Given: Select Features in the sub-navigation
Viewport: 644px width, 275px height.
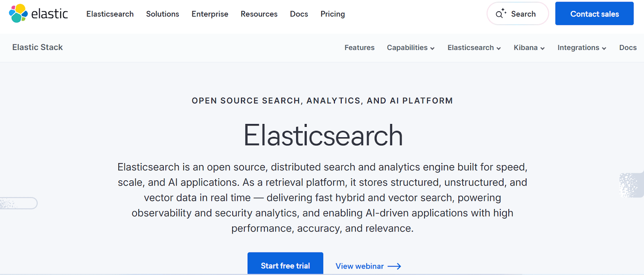Looking at the screenshot, I should (x=359, y=48).
